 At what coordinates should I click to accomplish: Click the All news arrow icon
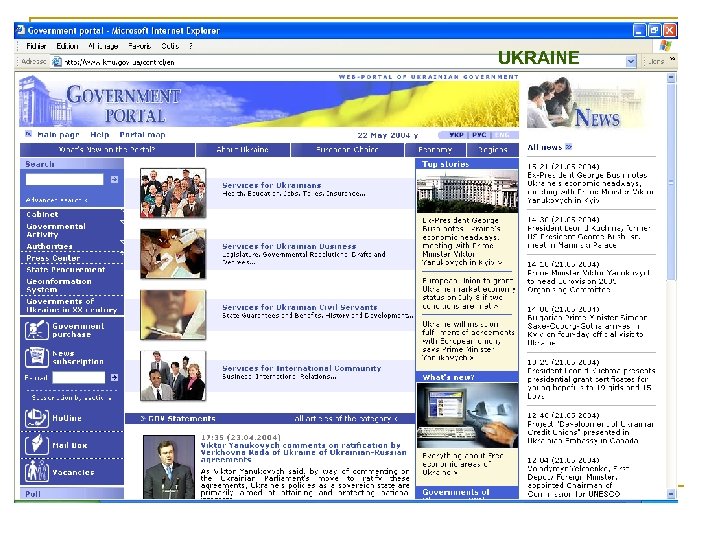(568, 147)
